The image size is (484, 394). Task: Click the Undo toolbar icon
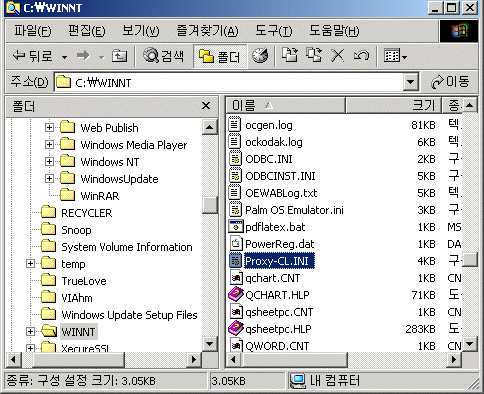361,56
